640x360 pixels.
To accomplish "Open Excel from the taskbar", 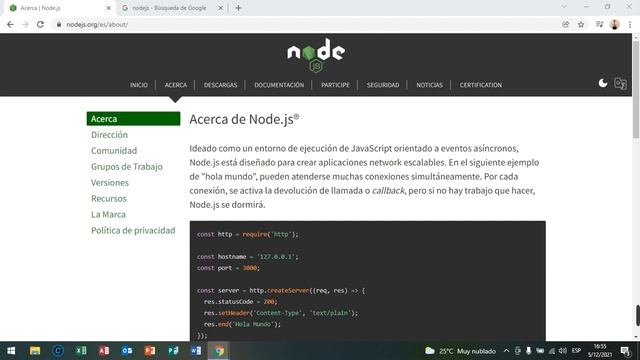I will 81,351.
